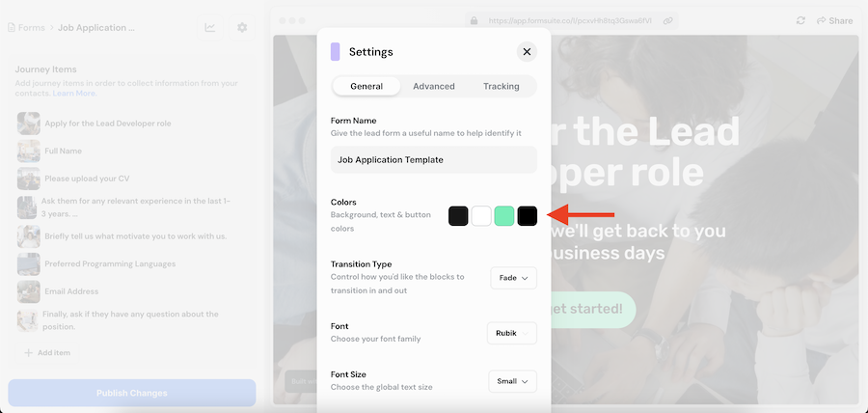Select the green color swatch
The width and height of the screenshot is (868, 413).
(x=504, y=216)
